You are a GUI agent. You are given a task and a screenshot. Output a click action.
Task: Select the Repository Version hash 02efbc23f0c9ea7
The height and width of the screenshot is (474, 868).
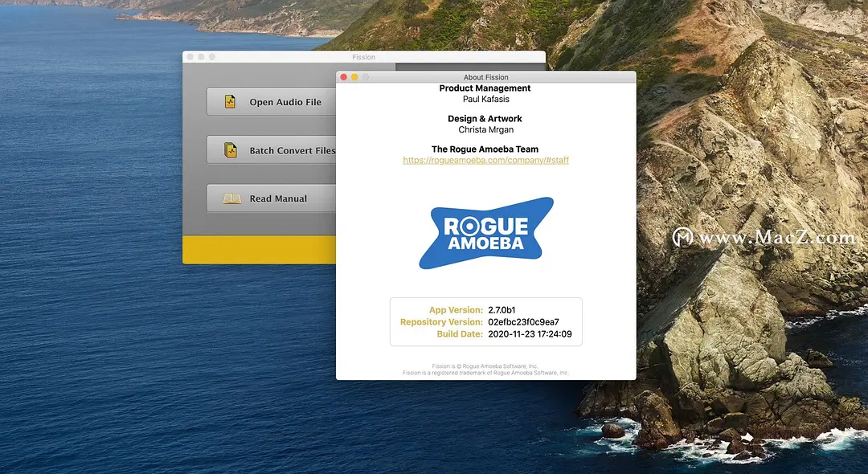(x=523, y=322)
